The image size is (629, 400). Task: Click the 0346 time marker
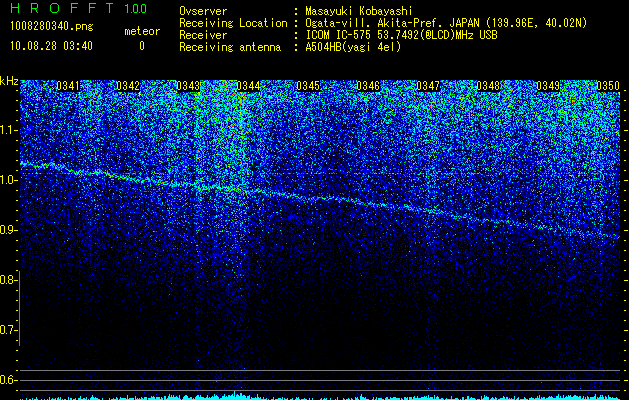coord(368,86)
